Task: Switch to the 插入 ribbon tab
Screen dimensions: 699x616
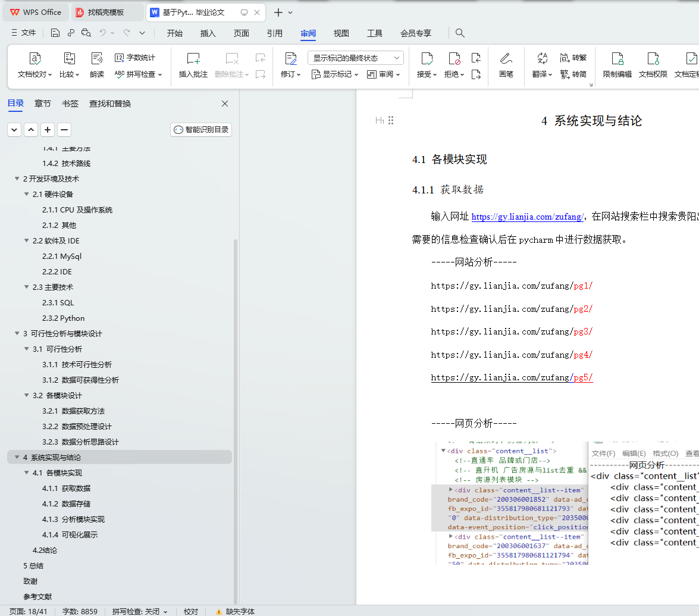Action: [208, 33]
